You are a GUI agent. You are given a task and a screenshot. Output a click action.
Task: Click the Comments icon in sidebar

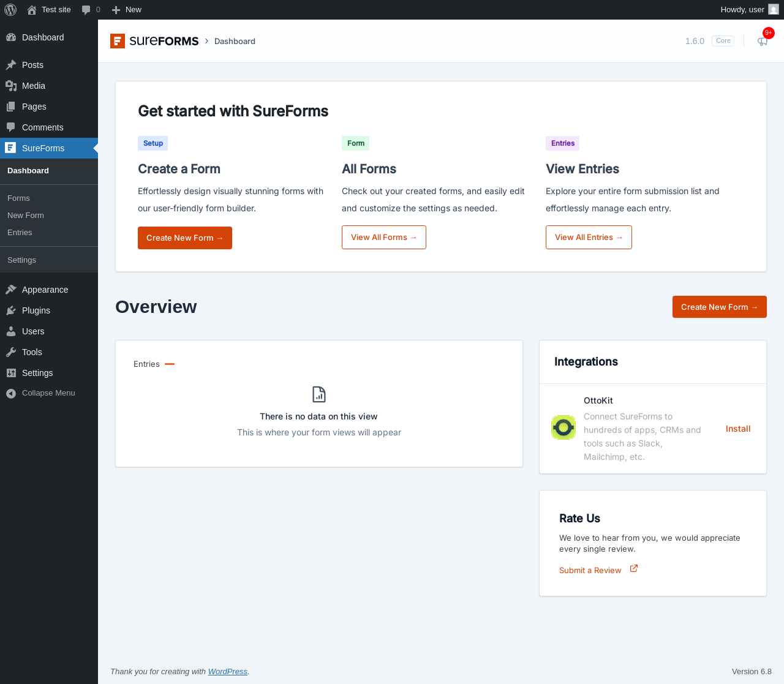pos(11,127)
